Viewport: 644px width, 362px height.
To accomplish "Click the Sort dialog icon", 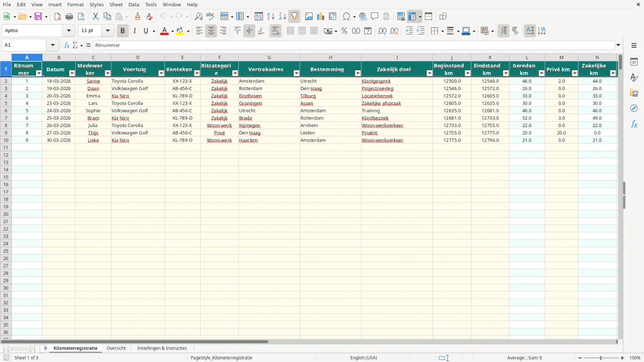I will click(259, 17).
